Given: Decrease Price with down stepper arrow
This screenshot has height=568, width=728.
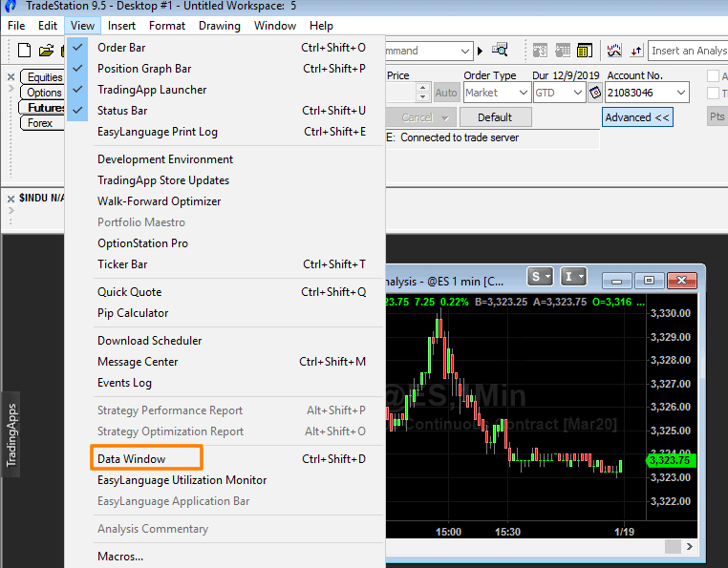Looking at the screenshot, I should tap(422, 96).
